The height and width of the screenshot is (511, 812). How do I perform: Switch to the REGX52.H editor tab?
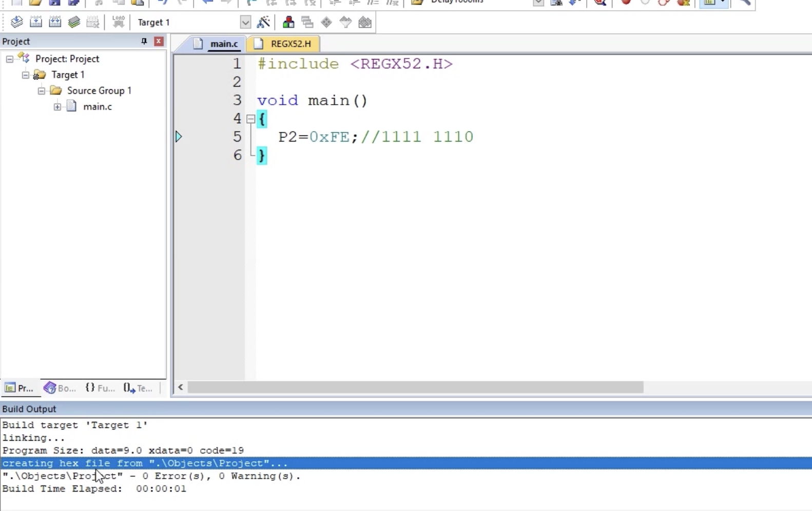pyautogui.click(x=283, y=44)
